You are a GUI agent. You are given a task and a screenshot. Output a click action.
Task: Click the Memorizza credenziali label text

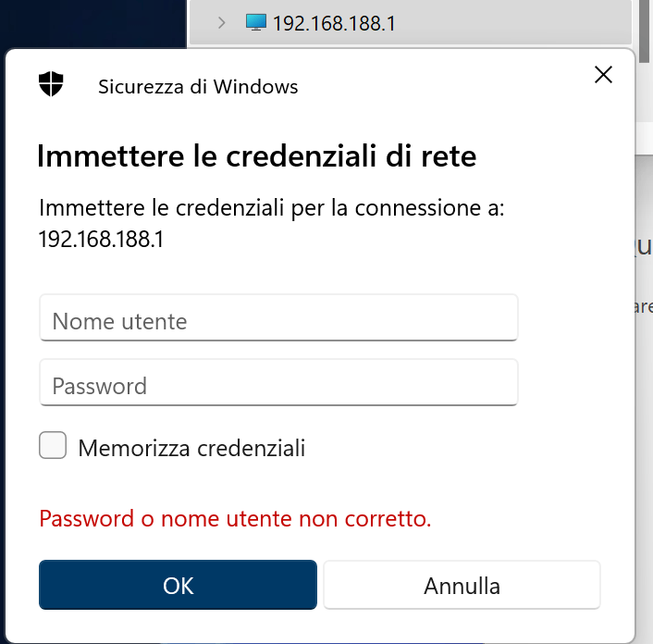[191, 449]
